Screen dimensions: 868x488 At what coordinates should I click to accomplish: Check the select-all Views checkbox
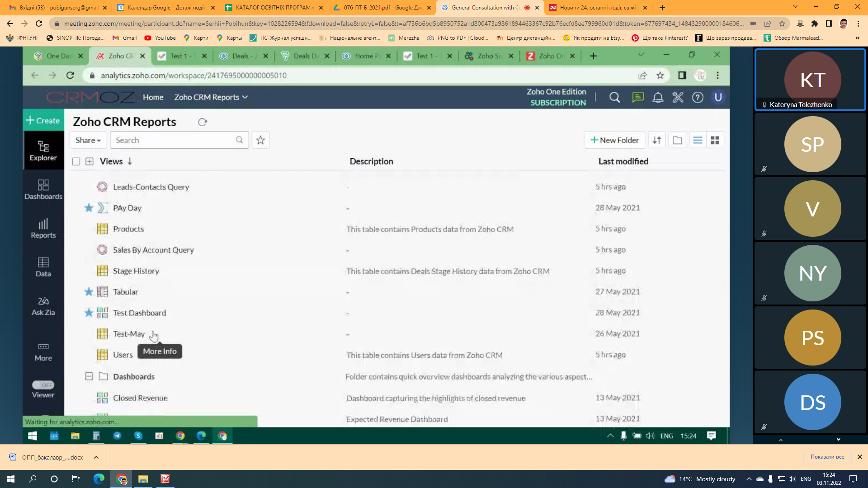pyautogui.click(x=76, y=161)
